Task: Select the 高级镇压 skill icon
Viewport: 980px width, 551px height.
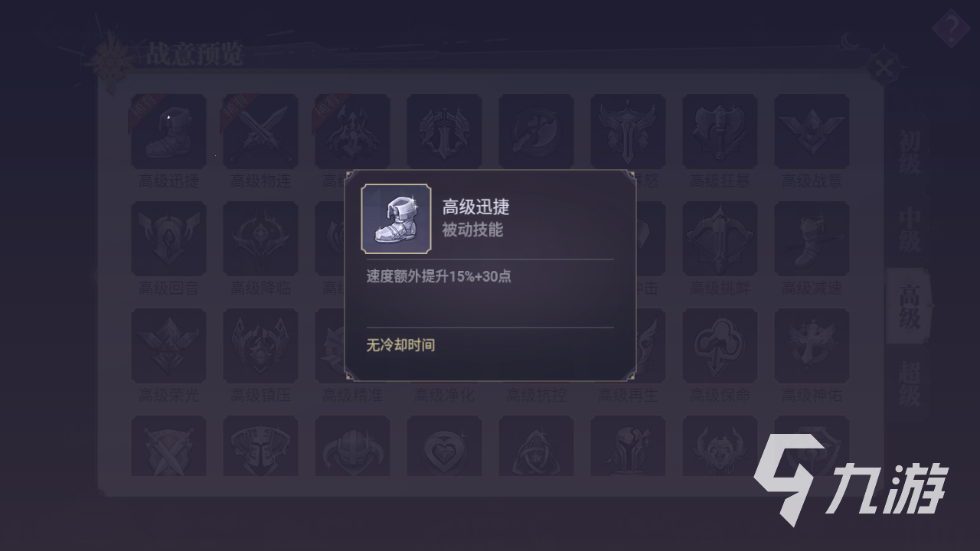Action: pos(260,346)
